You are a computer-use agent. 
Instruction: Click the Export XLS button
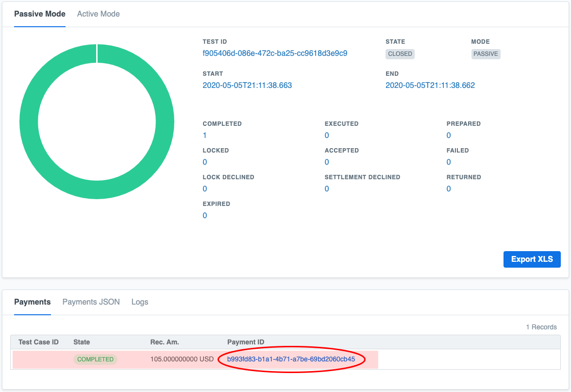click(x=532, y=259)
